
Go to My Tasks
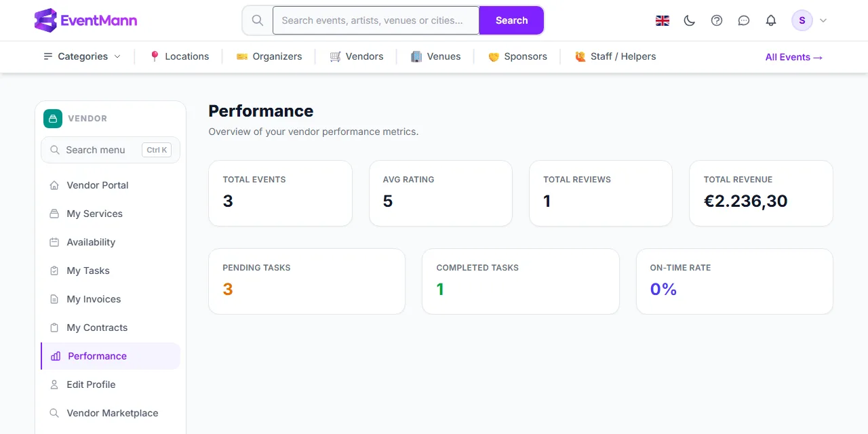pos(111,271)
